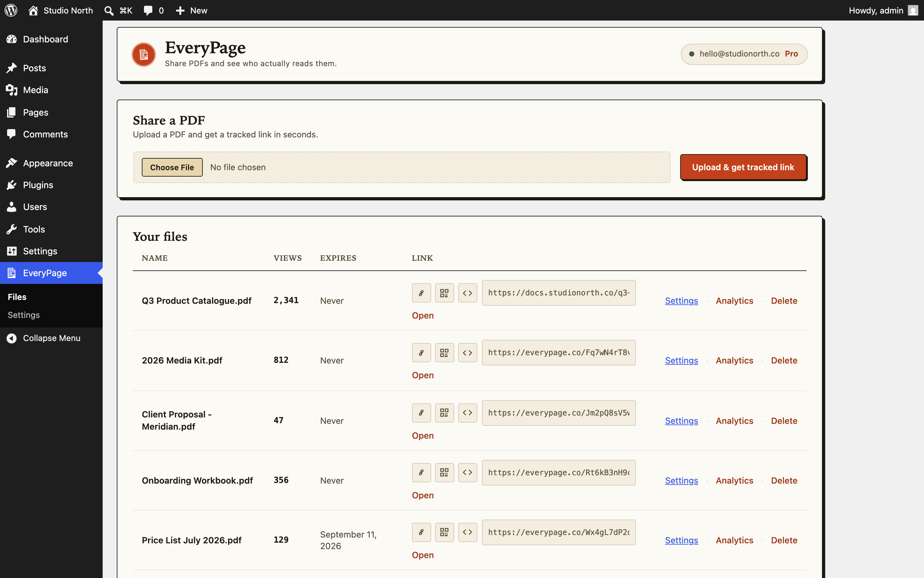Open WordPress Settings menu with sliders icon
Screen dimensions: 924x578
click(x=51, y=251)
